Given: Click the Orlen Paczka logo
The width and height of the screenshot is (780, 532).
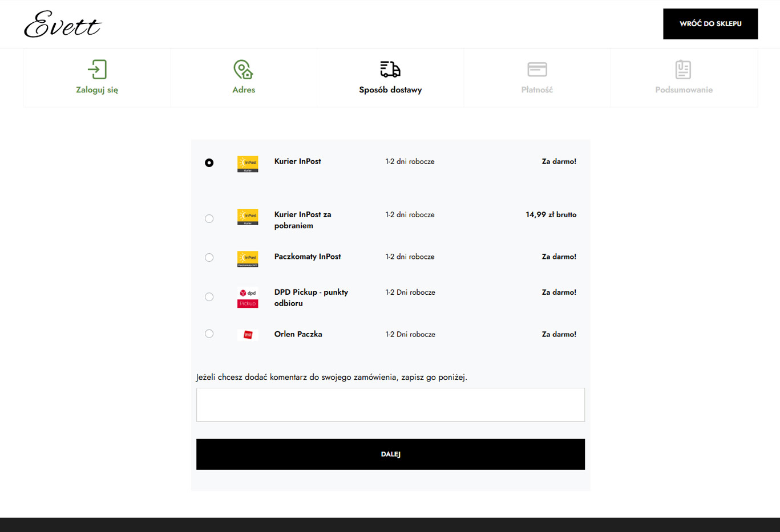Looking at the screenshot, I should (x=248, y=335).
